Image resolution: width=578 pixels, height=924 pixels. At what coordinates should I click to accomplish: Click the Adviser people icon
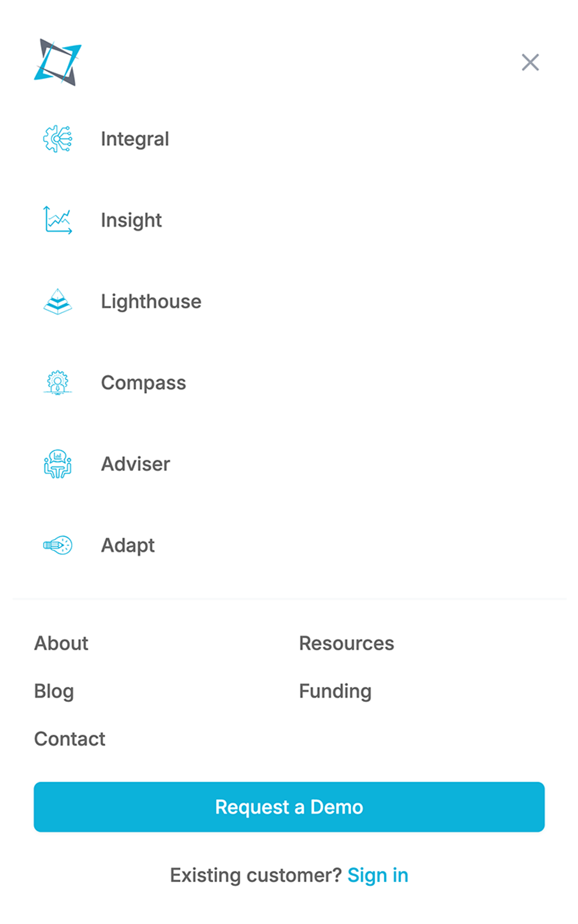point(58,464)
